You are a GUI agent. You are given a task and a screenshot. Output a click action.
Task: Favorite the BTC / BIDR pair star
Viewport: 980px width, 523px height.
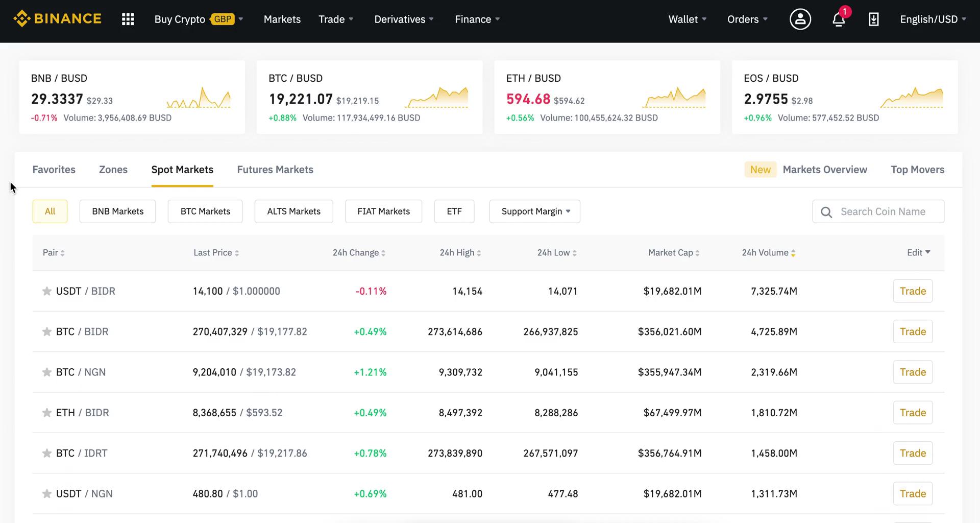tap(47, 331)
